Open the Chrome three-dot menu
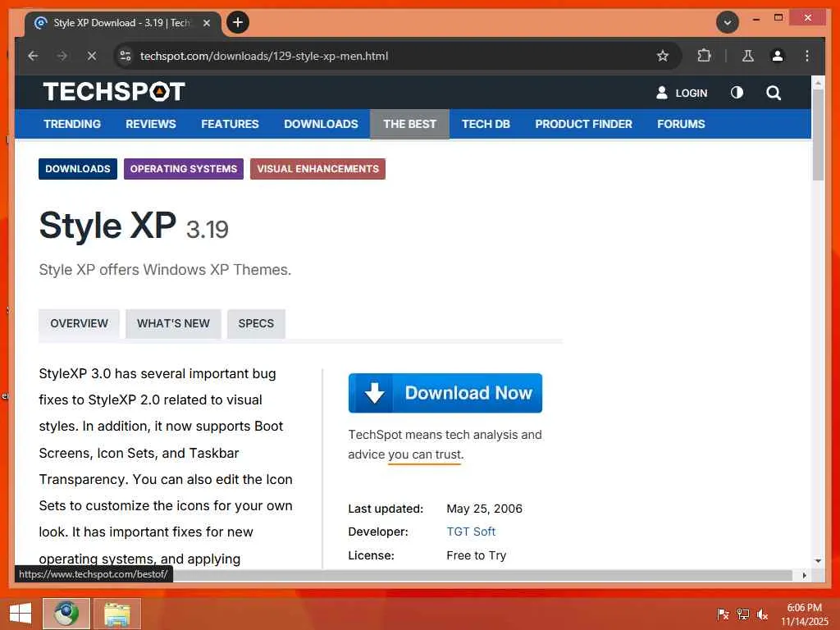 [x=807, y=56]
